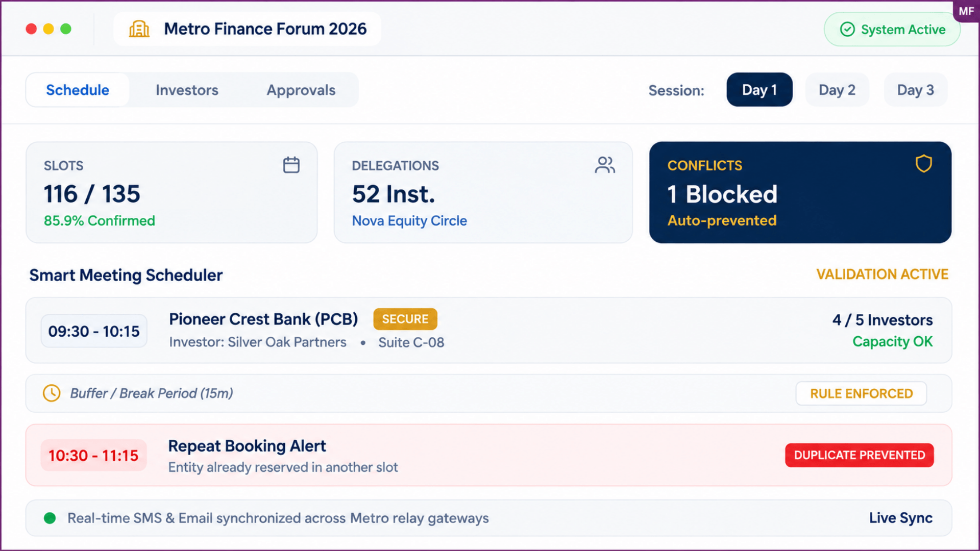Click the 4 / 5 Investors count
This screenshot has height=551, width=980.
pos(883,320)
